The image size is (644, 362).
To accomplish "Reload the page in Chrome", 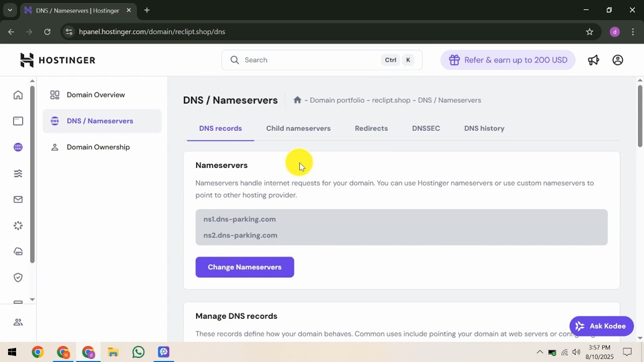I will (x=47, y=32).
